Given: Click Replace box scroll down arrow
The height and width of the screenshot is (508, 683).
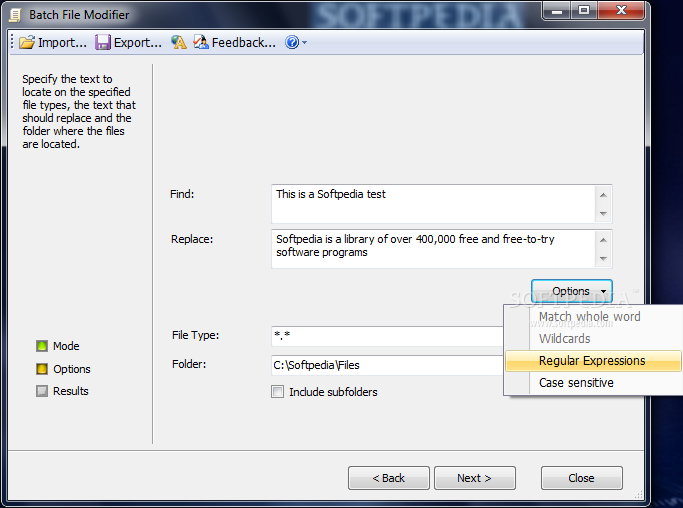Looking at the screenshot, I should click(x=603, y=258).
